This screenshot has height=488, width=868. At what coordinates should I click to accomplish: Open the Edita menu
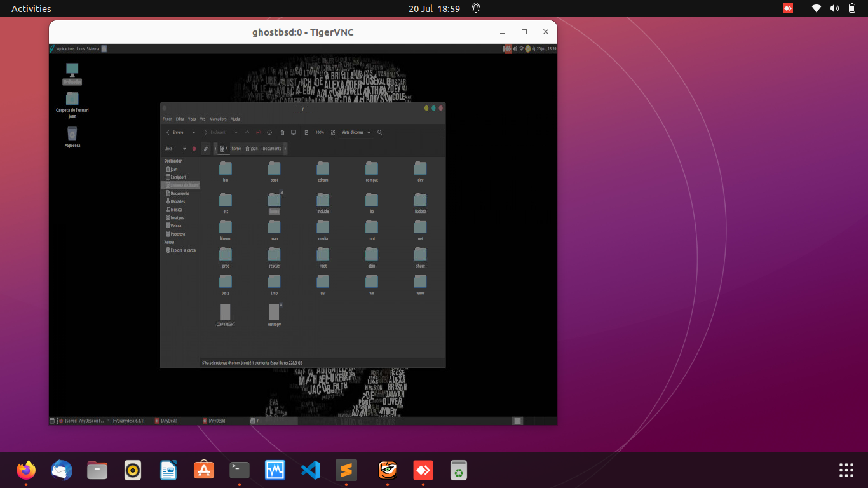(x=180, y=119)
